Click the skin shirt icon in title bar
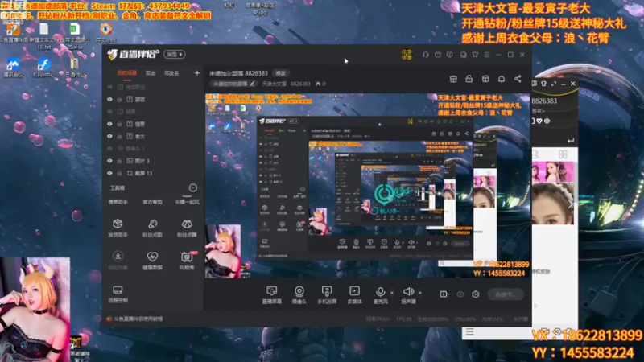 point(475,55)
